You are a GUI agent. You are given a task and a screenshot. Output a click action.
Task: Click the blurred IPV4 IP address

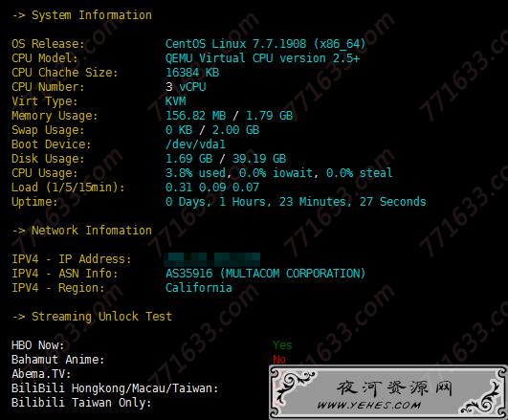pos(212,259)
